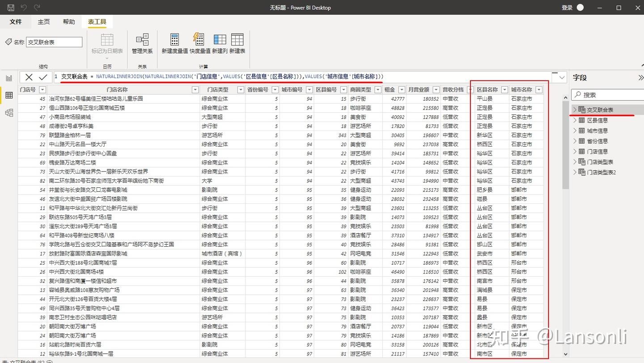Open filter dropdown for 门店名称 column

pos(195,90)
